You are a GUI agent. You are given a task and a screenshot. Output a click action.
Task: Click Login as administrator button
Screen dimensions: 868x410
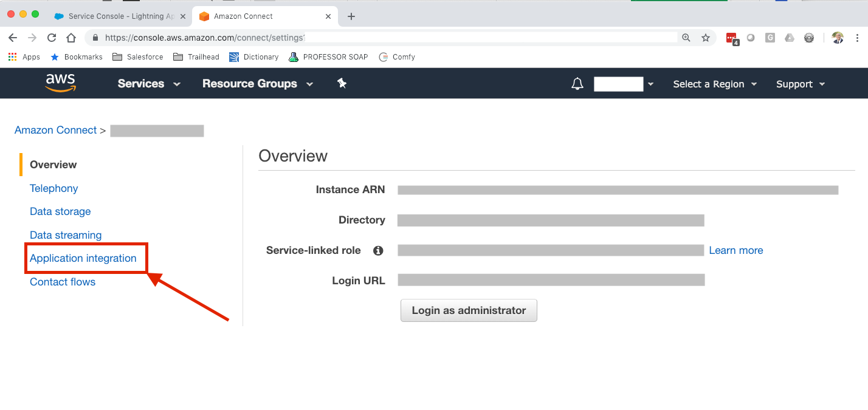pyautogui.click(x=469, y=310)
